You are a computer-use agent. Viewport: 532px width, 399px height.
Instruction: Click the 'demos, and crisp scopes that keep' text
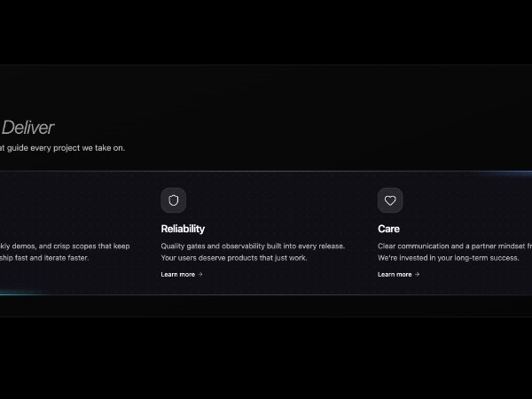[x=66, y=246]
